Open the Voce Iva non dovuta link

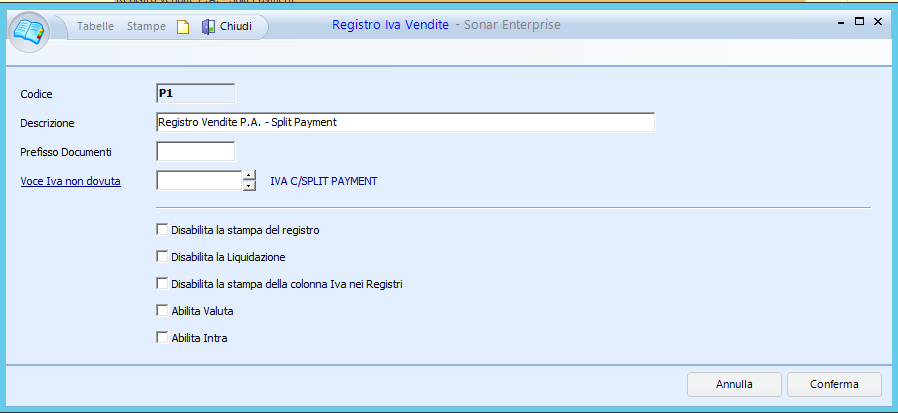pos(70,182)
